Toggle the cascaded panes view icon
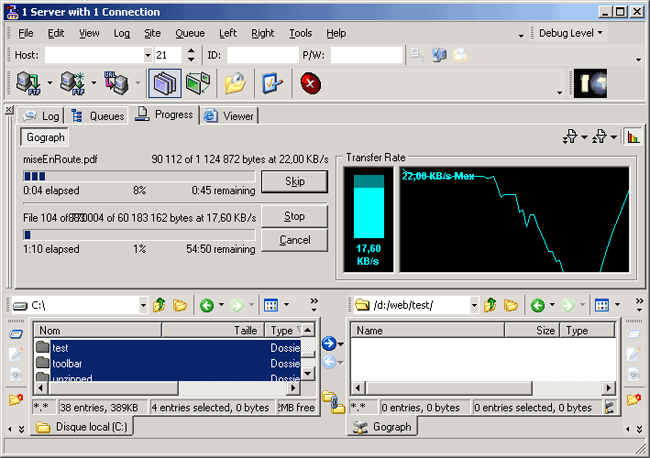Viewport: 650px width, 458px height. pyautogui.click(x=165, y=83)
